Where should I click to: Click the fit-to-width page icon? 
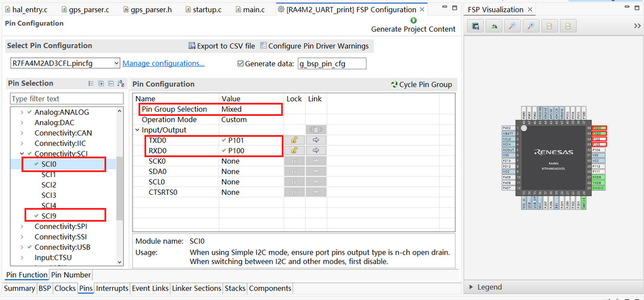pyautogui.click(x=568, y=26)
